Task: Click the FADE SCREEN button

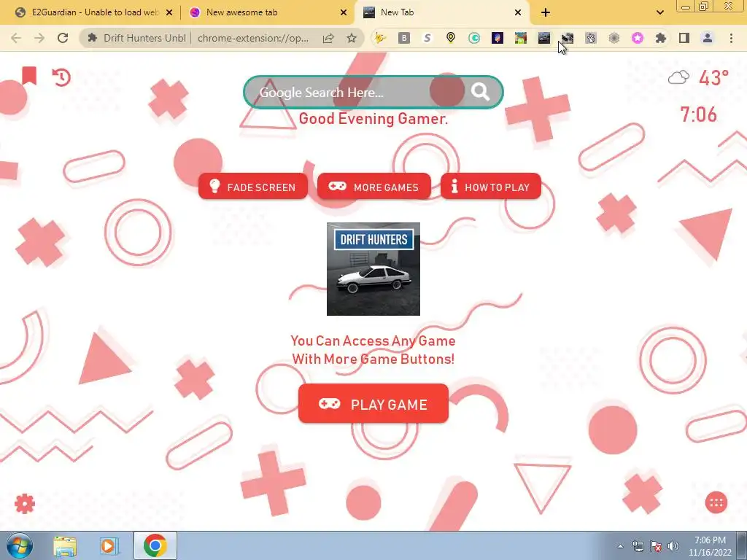Action: (x=253, y=187)
